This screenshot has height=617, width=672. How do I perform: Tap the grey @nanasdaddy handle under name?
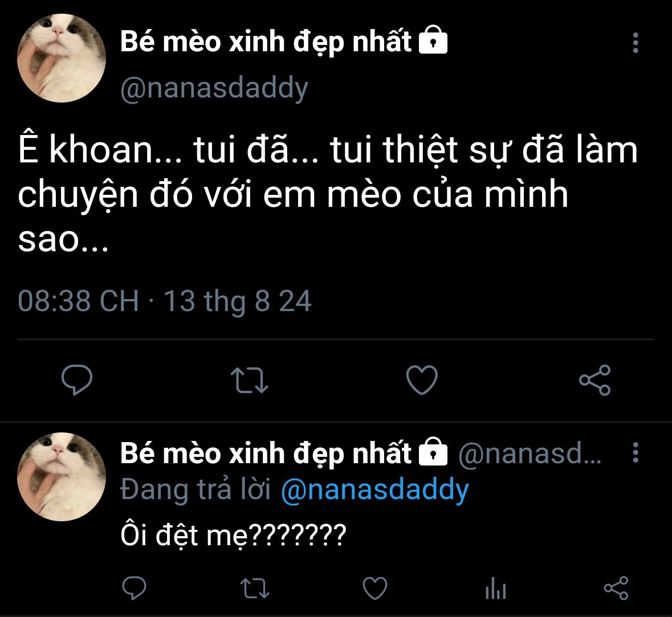(x=214, y=88)
